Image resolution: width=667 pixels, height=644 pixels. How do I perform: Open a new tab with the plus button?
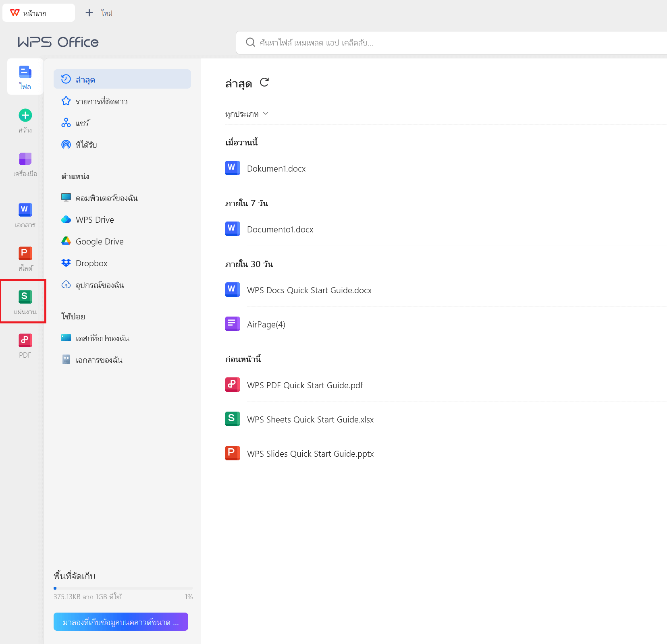pyautogui.click(x=89, y=12)
